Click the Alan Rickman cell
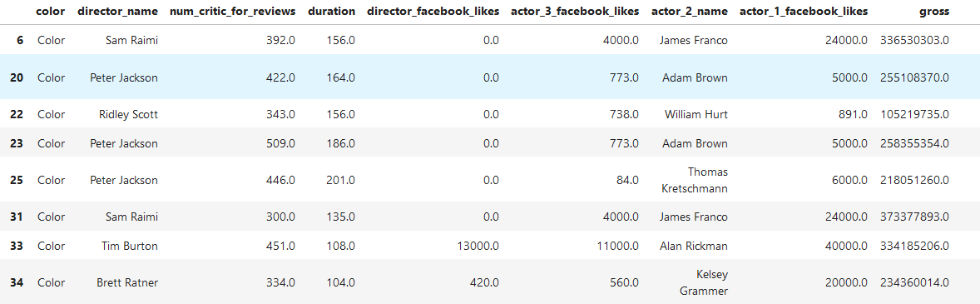Screen dimensions: 980x304 [694, 246]
